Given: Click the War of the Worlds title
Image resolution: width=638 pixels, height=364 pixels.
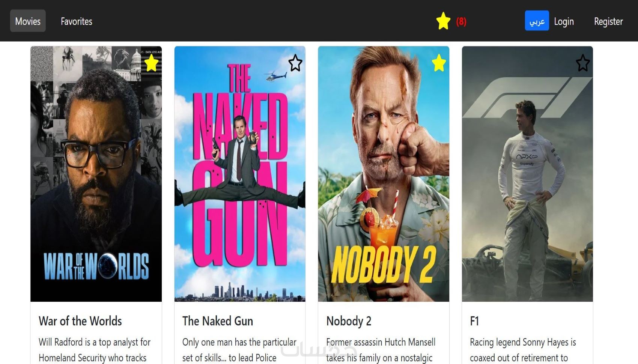Looking at the screenshot, I should (80, 321).
